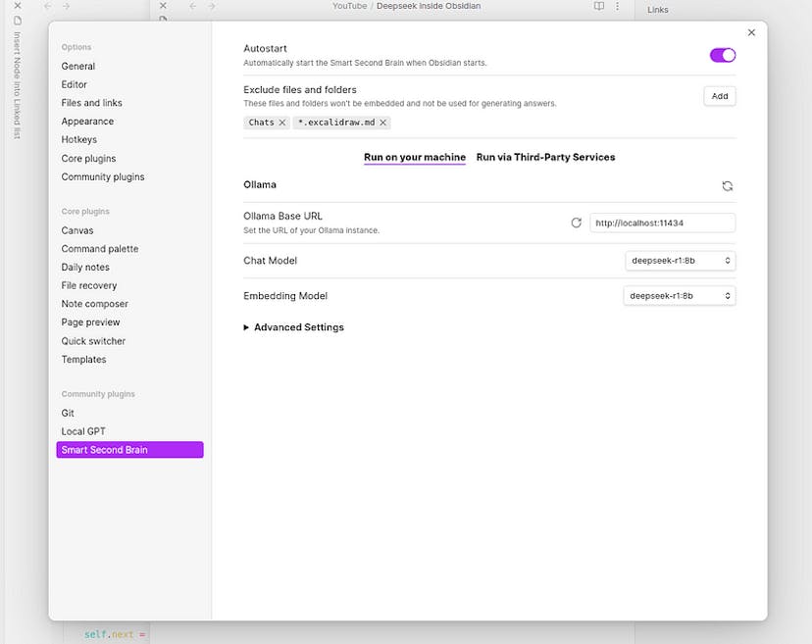Close the settings dialog
The width and height of the screenshot is (812, 644).
(x=751, y=32)
